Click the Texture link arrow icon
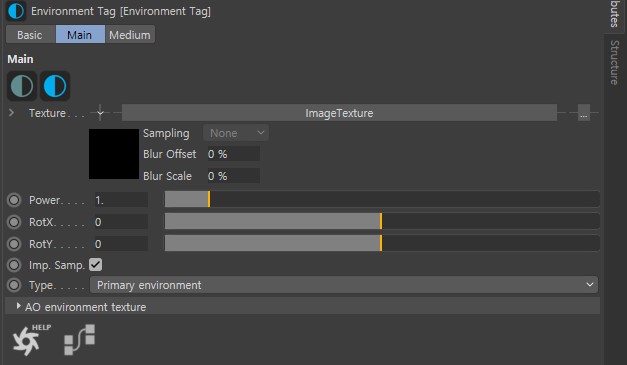The image size is (627, 365). [100, 113]
